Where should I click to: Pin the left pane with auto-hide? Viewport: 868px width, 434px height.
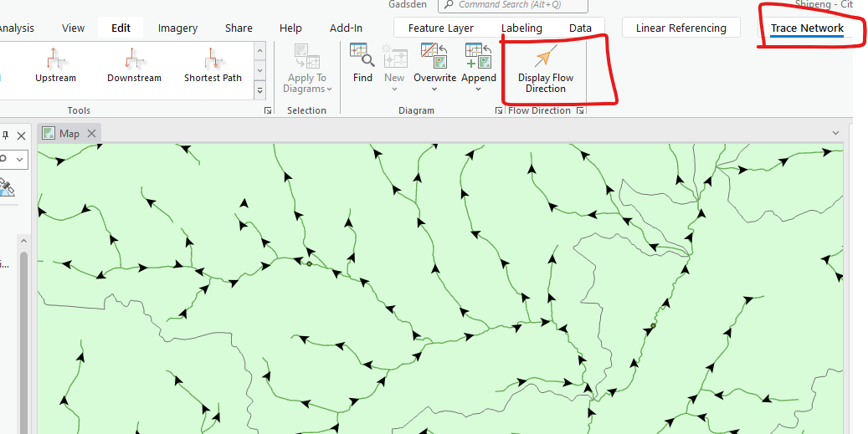pos(6,135)
